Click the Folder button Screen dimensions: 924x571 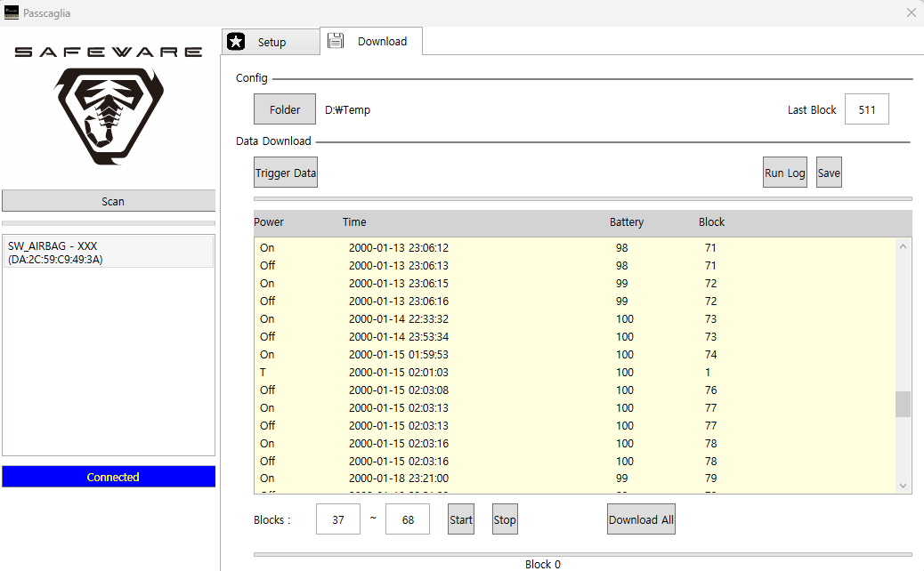285,109
